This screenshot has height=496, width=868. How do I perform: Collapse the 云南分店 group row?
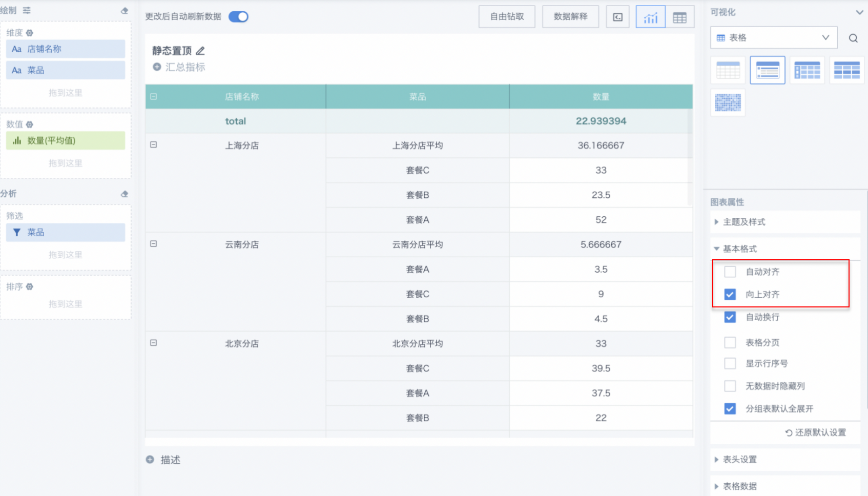point(153,244)
